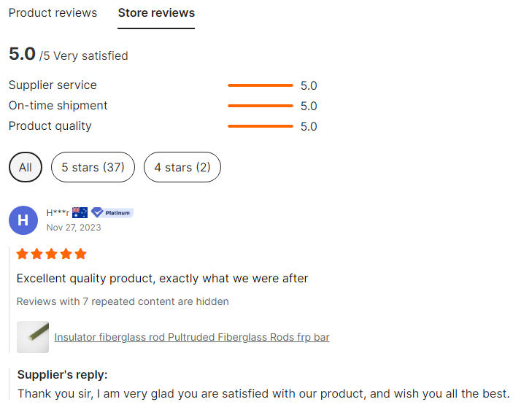Show All reviews filter

tap(26, 167)
